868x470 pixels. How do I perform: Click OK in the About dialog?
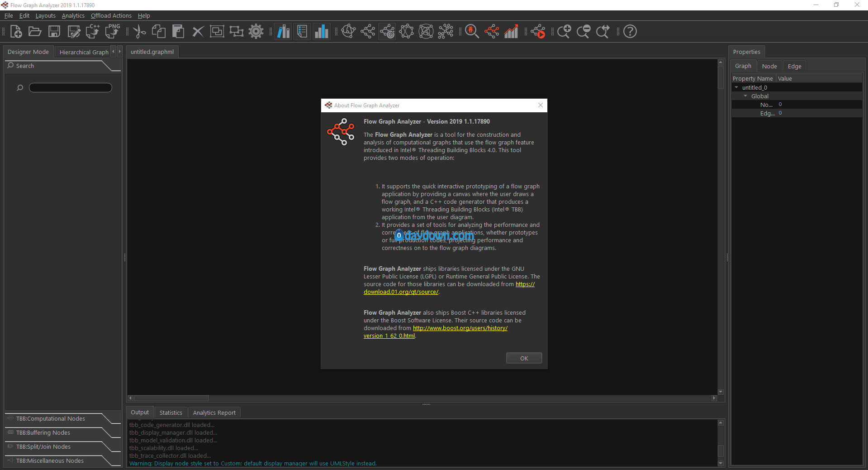tap(524, 358)
